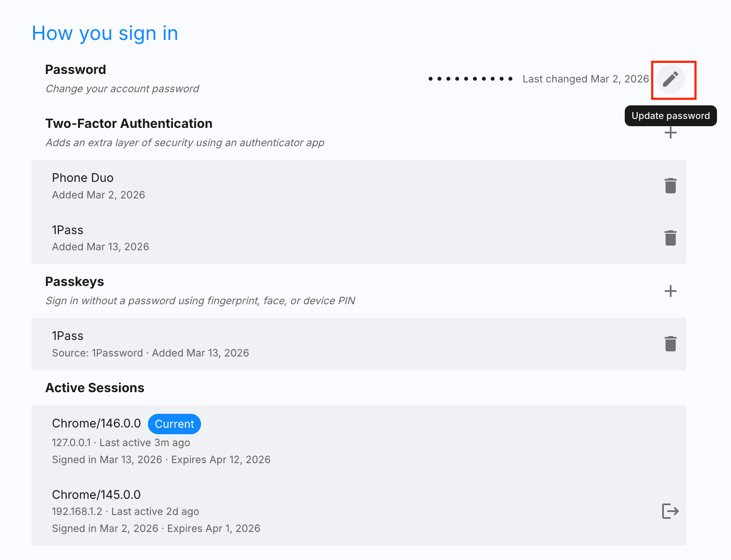Add a new two-factor authentication method
The height and width of the screenshot is (560, 731).
671,133
